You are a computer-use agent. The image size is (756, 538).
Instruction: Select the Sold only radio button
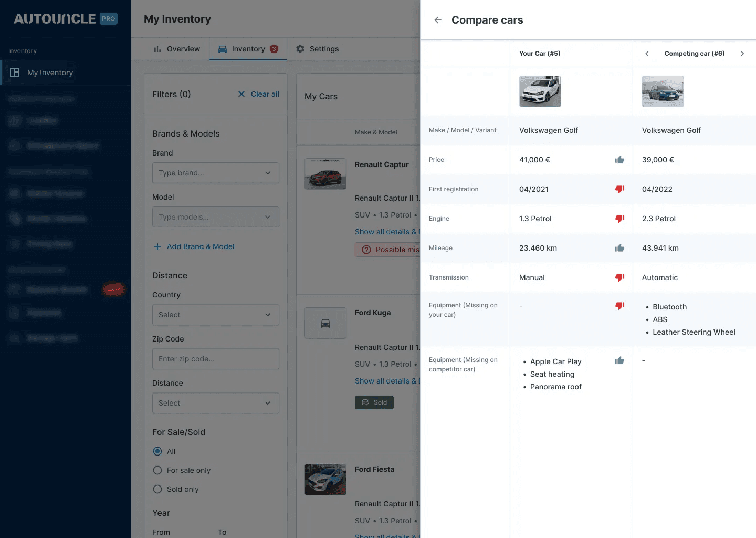[x=157, y=489]
